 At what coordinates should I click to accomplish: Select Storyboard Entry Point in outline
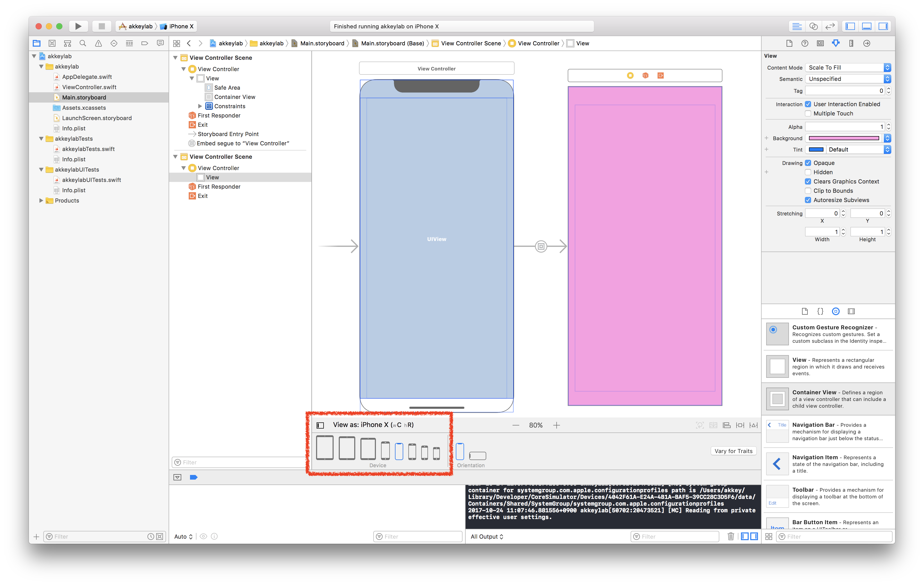click(x=228, y=134)
